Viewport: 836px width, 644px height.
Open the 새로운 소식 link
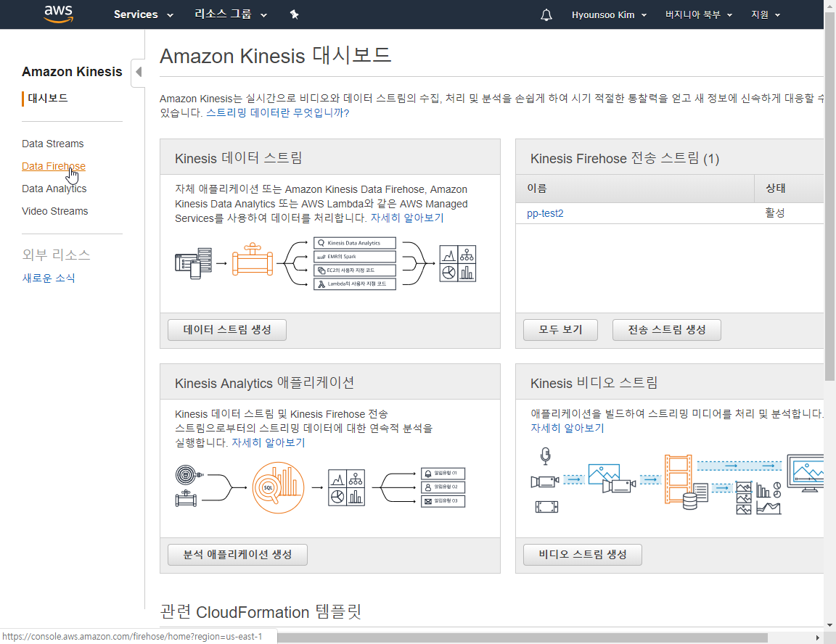click(x=49, y=278)
